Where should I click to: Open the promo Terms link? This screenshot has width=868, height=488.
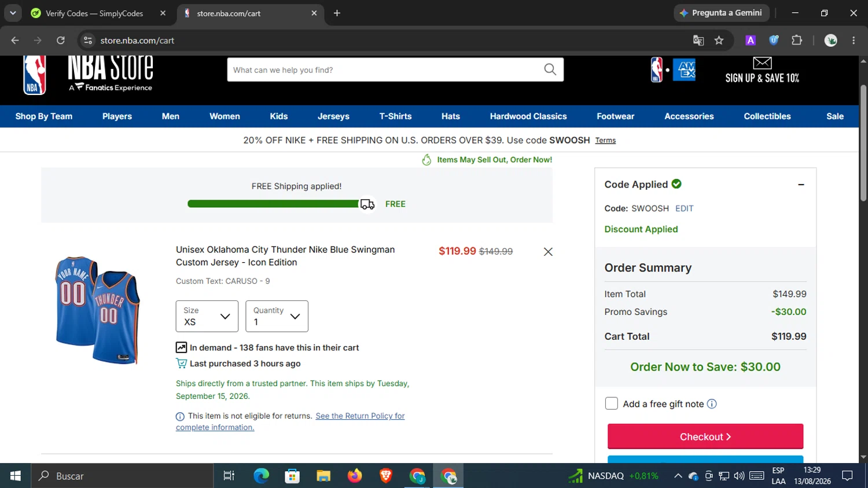(605, 141)
